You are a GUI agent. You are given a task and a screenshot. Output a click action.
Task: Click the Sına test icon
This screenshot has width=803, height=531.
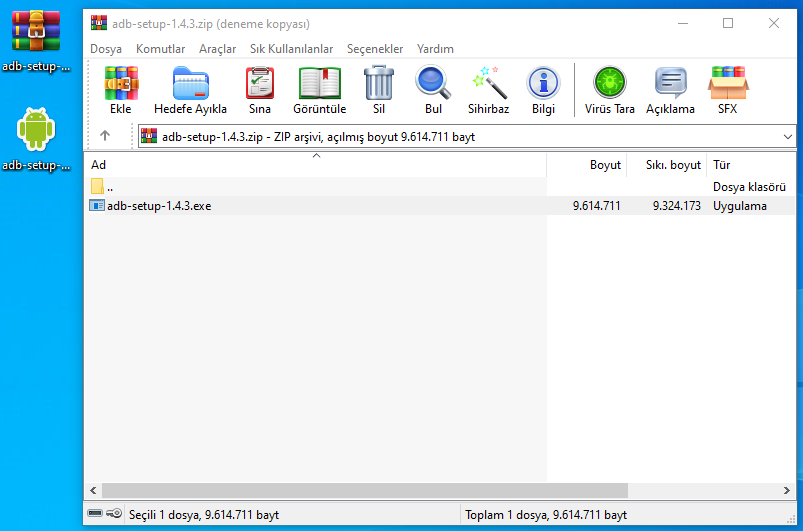(260, 83)
